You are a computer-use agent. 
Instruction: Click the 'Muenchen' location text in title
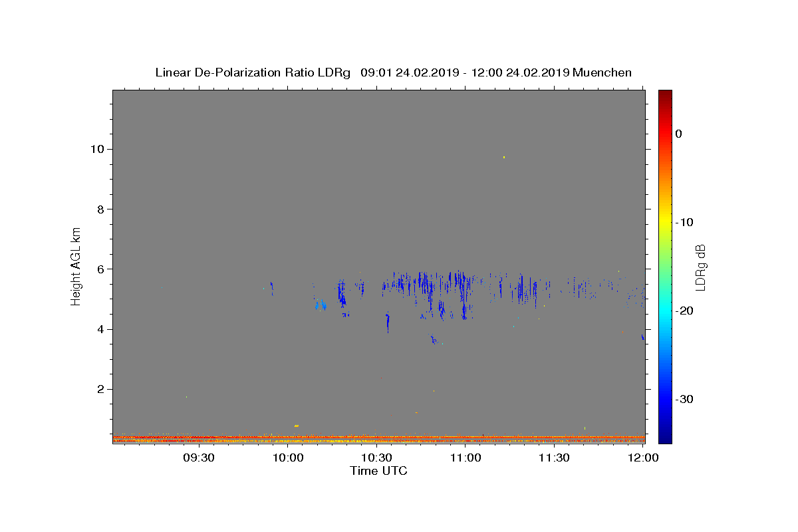[x=602, y=72]
